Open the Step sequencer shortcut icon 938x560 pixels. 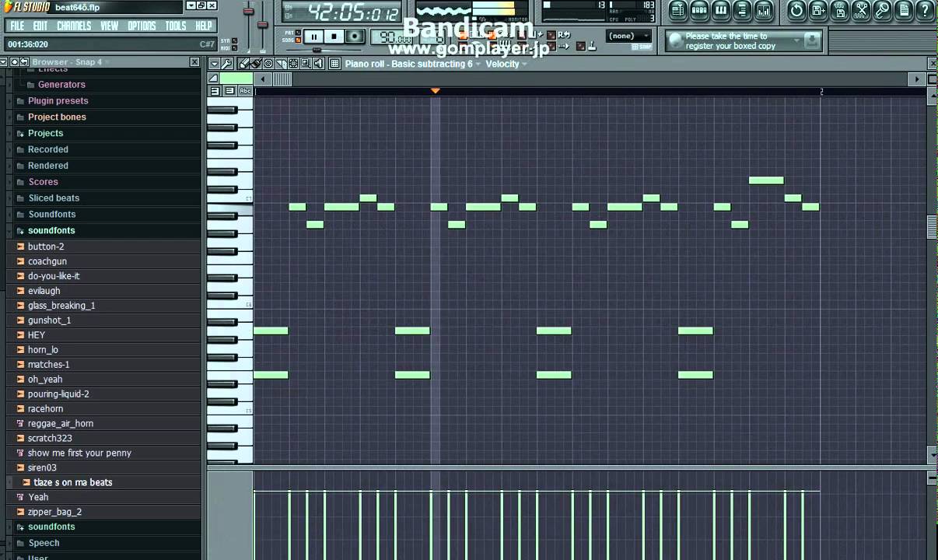[x=699, y=10]
